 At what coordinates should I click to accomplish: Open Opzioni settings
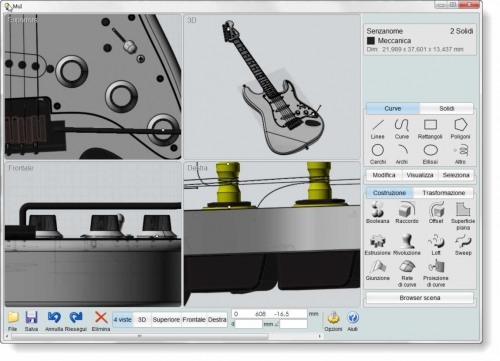[x=333, y=321]
